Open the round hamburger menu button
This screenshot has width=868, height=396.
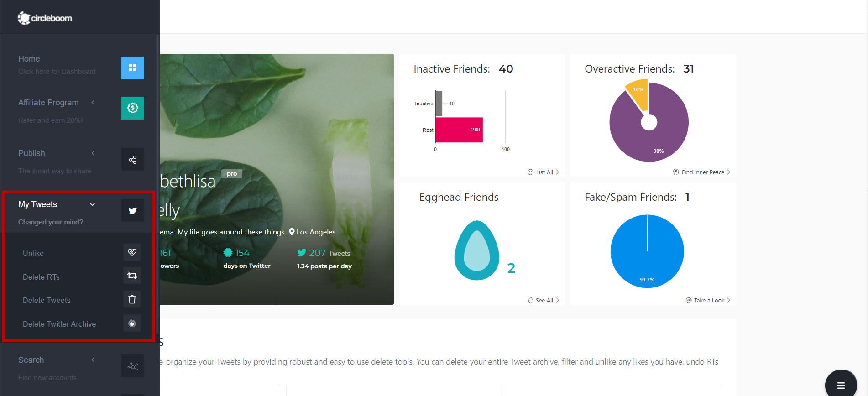coord(841,385)
